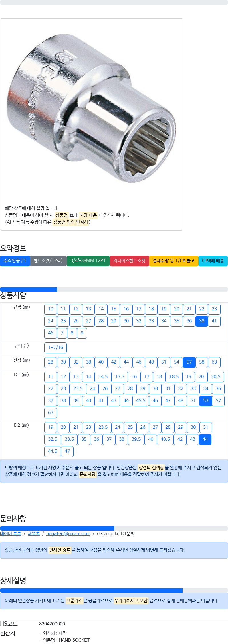Click the 3/4"*38MM 12PT green tag
228x644 pixels.
[x=88, y=261]
